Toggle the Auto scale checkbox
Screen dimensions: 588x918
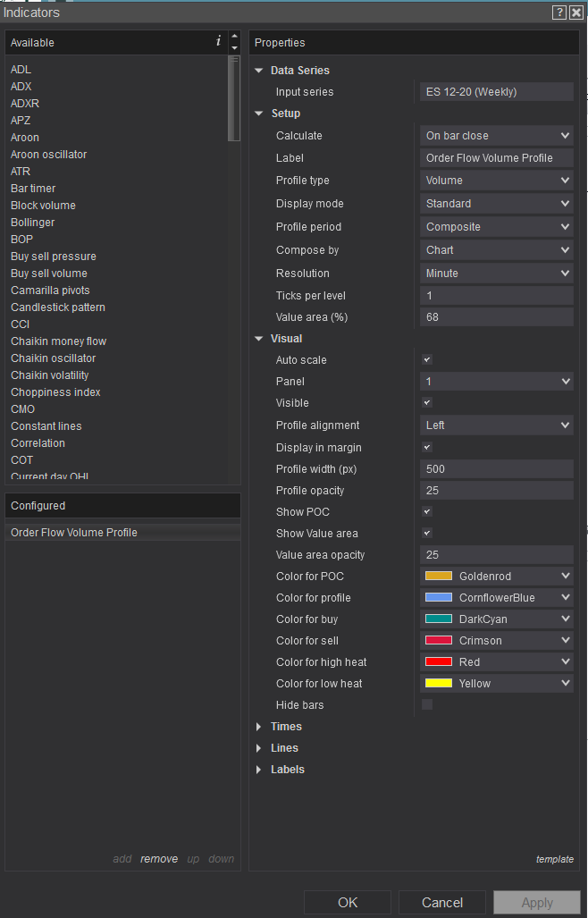(x=427, y=359)
